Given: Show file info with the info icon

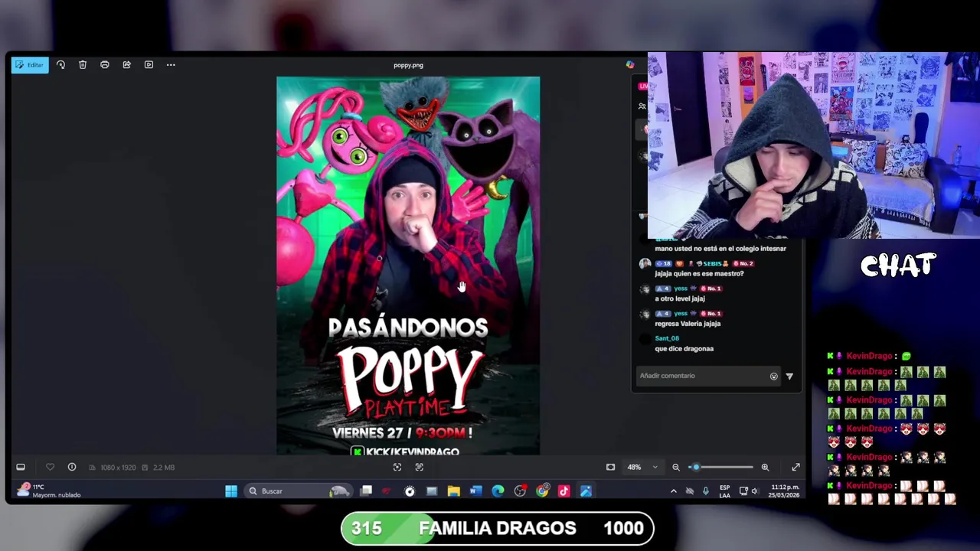Looking at the screenshot, I should tap(72, 467).
